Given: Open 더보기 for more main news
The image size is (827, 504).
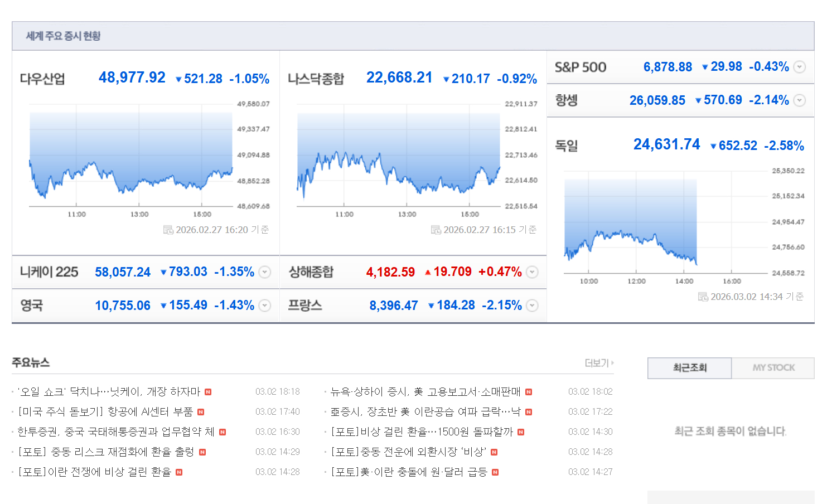Looking at the screenshot, I should [599, 363].
